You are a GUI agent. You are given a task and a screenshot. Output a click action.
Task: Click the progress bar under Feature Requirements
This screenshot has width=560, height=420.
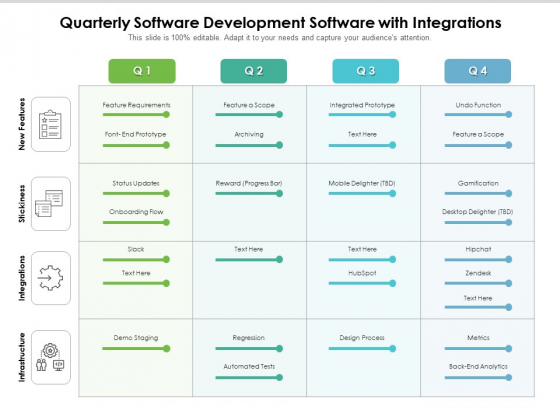[x=136, y=115]
